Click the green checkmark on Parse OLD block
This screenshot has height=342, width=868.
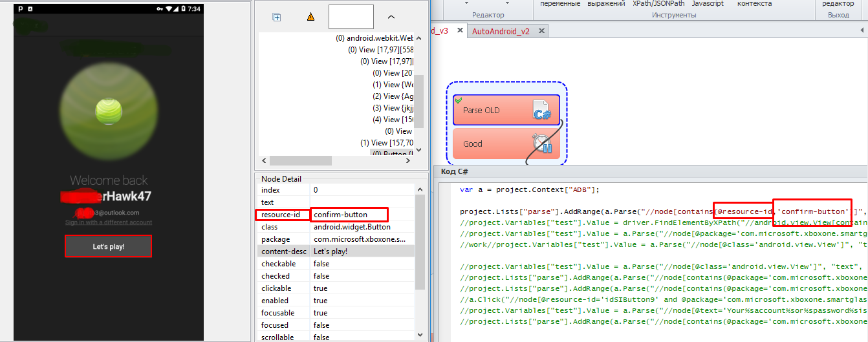[459, 100]
